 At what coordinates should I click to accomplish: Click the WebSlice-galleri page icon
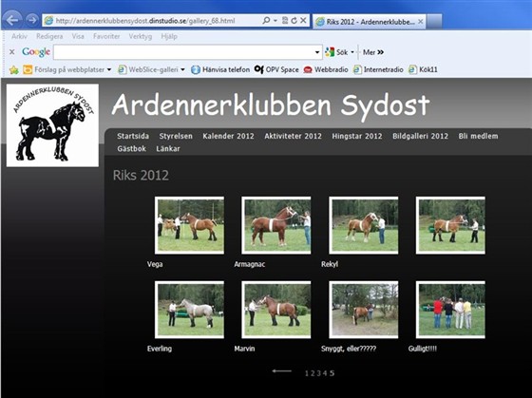click(x=122, y=69)
